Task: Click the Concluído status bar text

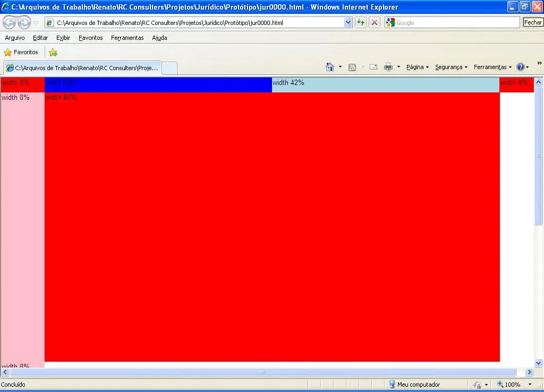Action: click(x=13, y=385)
